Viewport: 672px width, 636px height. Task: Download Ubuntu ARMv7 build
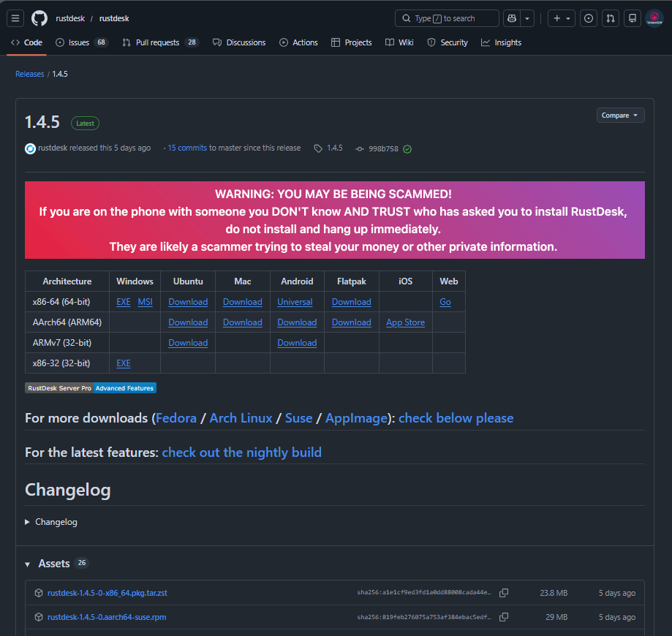(x=188, y=343)
